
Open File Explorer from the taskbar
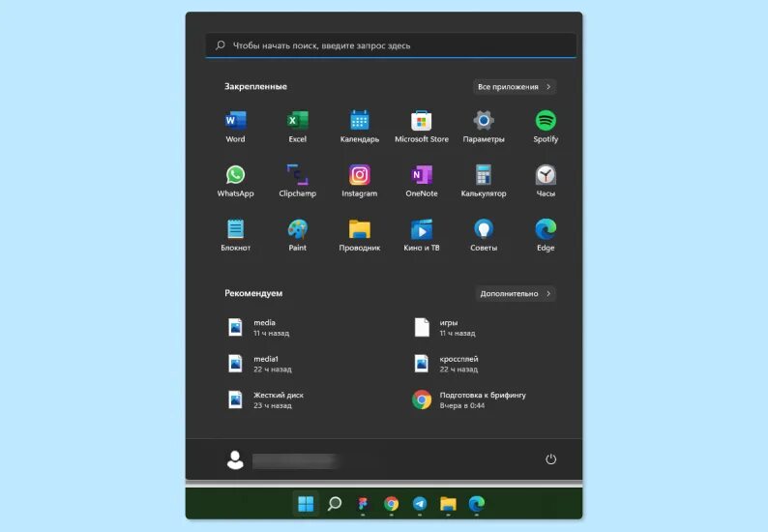(448, 503)
